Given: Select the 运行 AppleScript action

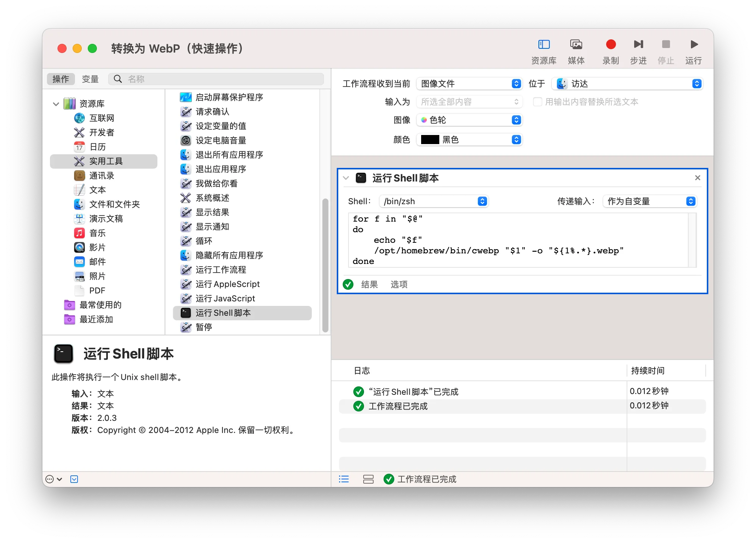Looking at the screenshot, I should (x=242, y=284).
